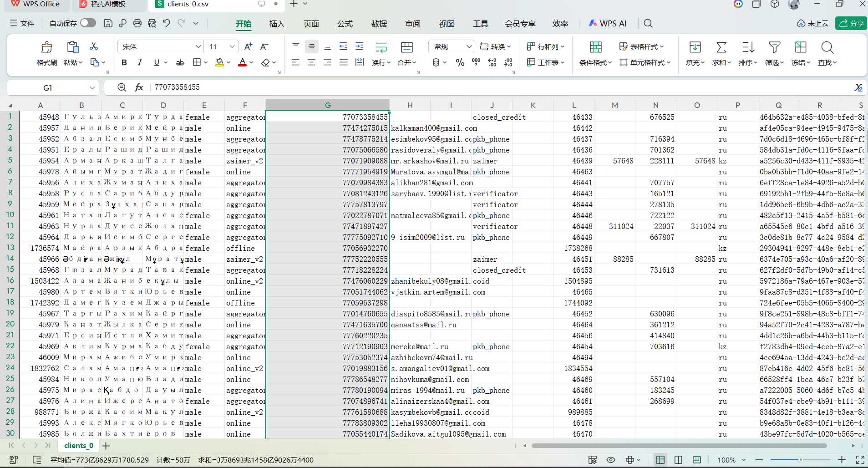
Task: Click the AutoSum sigma icon
Action: pyautogui.click(x=721, y=47)
